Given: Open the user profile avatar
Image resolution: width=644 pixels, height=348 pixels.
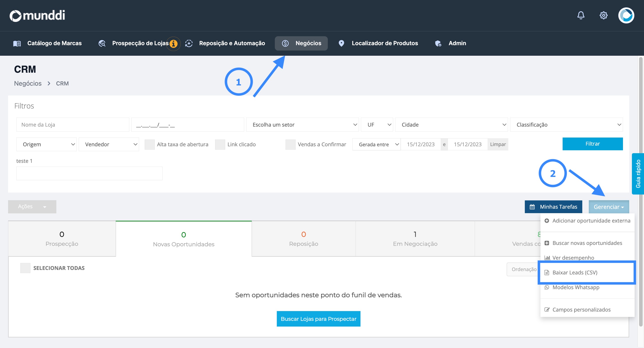Looking at the screenshot, I should [x=626, y=15].
